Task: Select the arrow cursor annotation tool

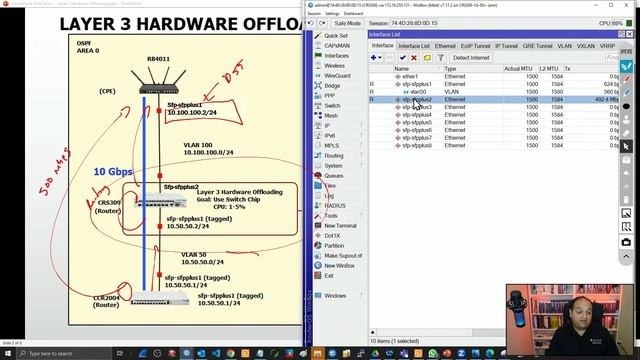Action: point(626,146)
